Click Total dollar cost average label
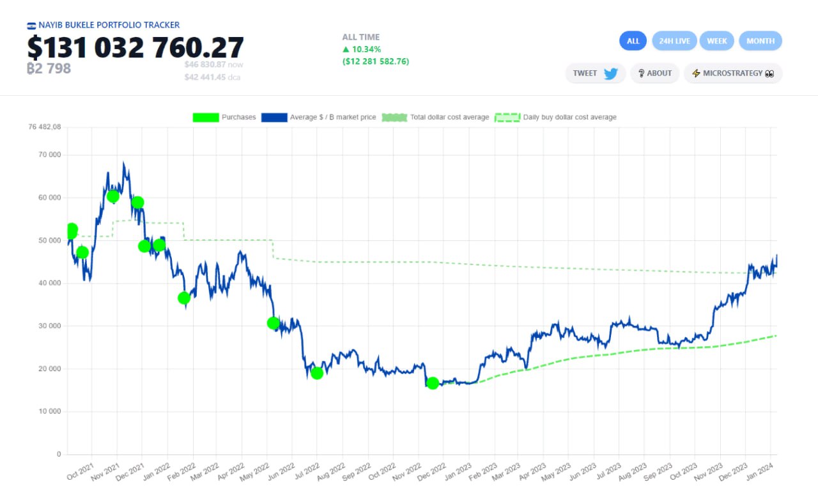 pos(449,118)
